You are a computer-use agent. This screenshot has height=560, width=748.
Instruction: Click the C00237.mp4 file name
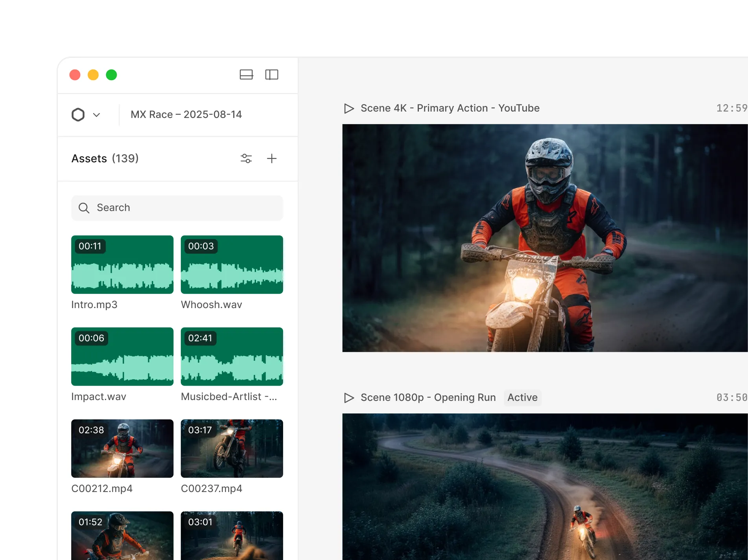coord(212,489)
